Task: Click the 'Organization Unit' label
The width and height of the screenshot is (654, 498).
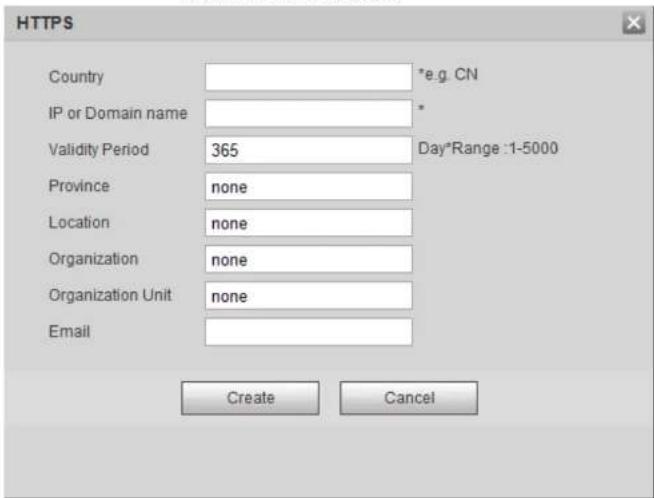Action: [110, 295]
